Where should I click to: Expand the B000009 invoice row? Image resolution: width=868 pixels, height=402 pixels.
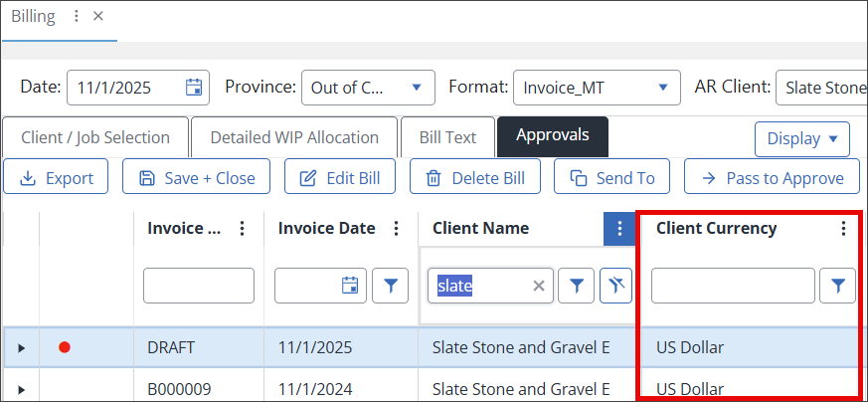(21, 389)
